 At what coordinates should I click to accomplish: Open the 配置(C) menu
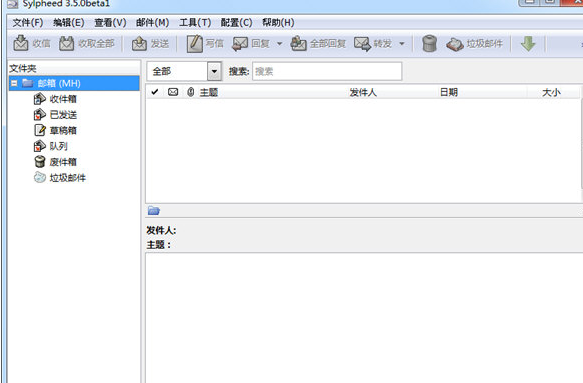click(236, 23)
